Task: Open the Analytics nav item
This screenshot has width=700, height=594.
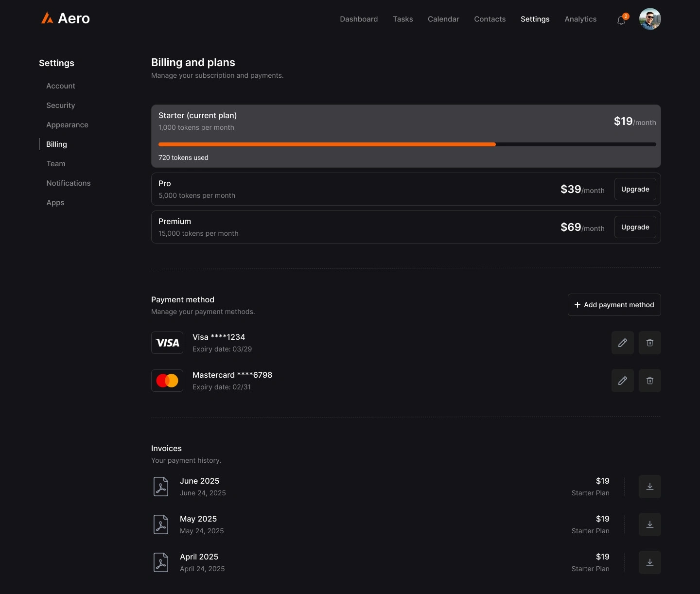Action: (580, 19)
